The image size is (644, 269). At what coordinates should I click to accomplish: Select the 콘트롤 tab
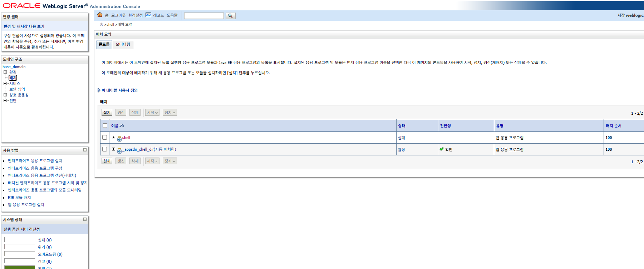point(104,44)
